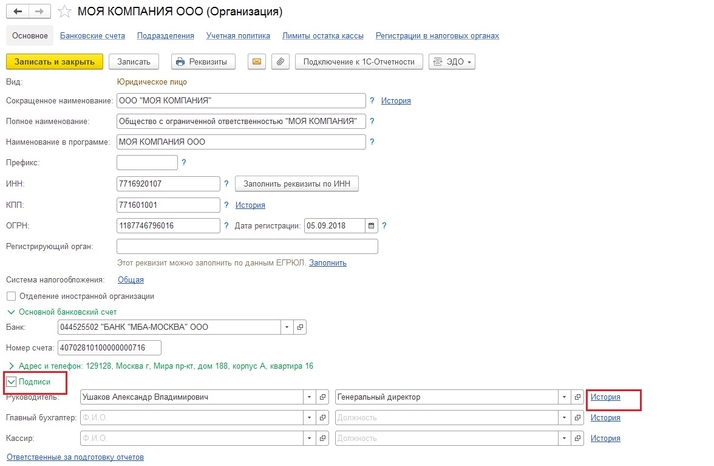Collapse the Подписи section

click(12, 382)
